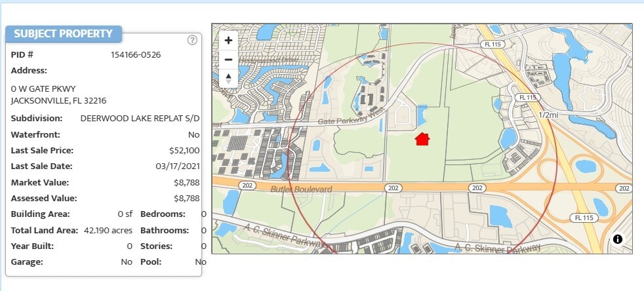This screenshot has width=644, height=291.
Task: Click the Last Sale Date 03/17/2021
Action: [x=179, y=166]
